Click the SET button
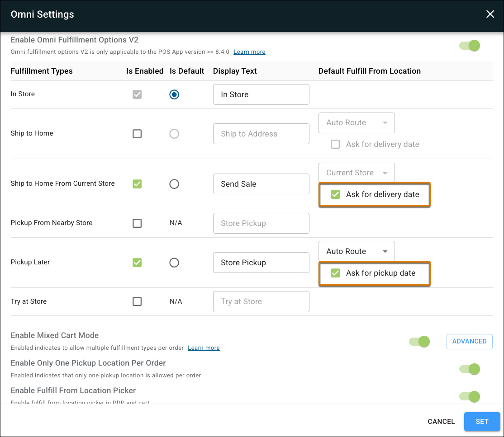The width and height of the screenshot is (504, 437). point(482,422)
